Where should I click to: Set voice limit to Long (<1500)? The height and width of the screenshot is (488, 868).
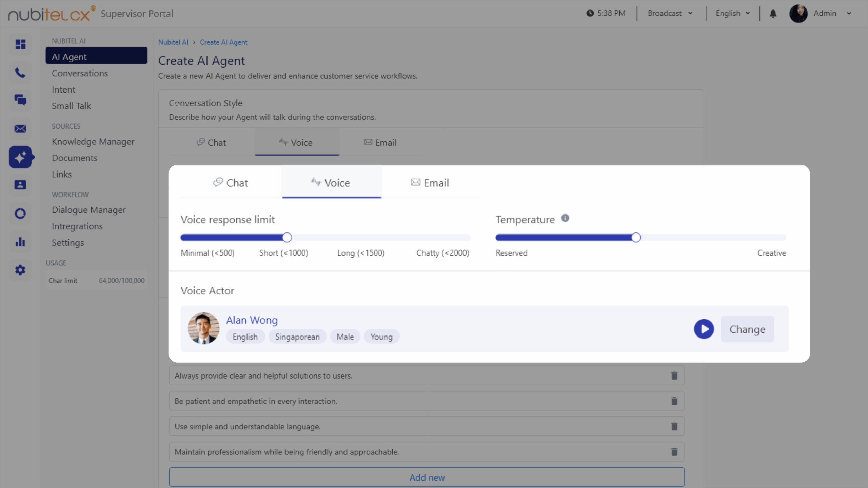tap(361, 253)
